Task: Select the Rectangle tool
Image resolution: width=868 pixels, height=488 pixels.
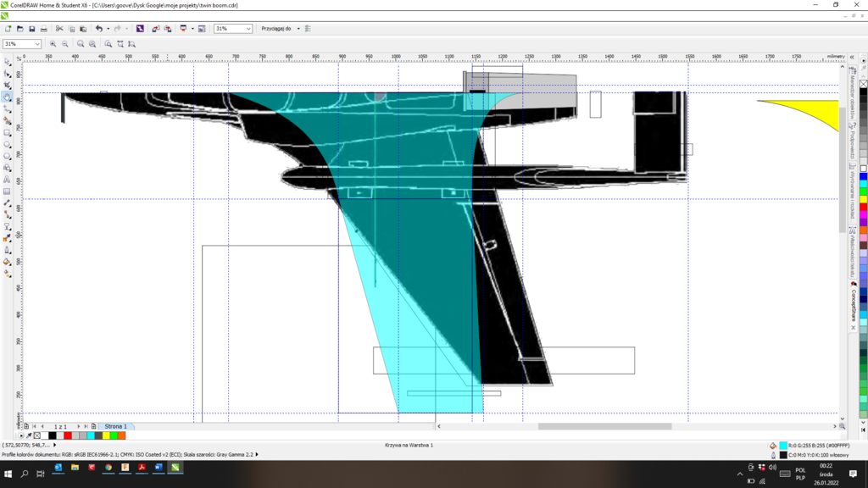Action: point(7,133)
